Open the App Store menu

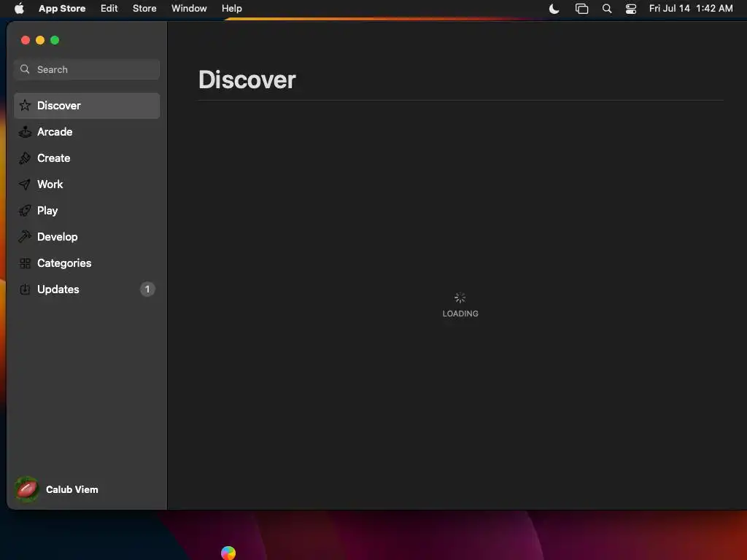pyautogui.click(x=62, y=8)
